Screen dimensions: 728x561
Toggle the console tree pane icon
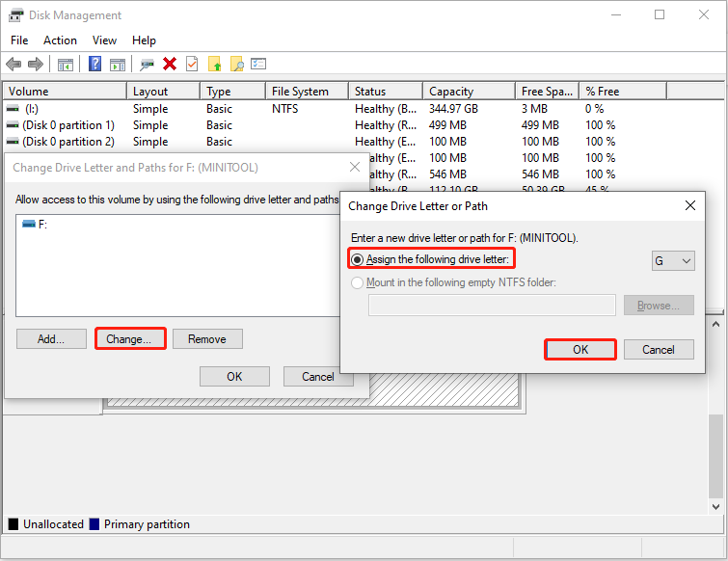point(66,65)
